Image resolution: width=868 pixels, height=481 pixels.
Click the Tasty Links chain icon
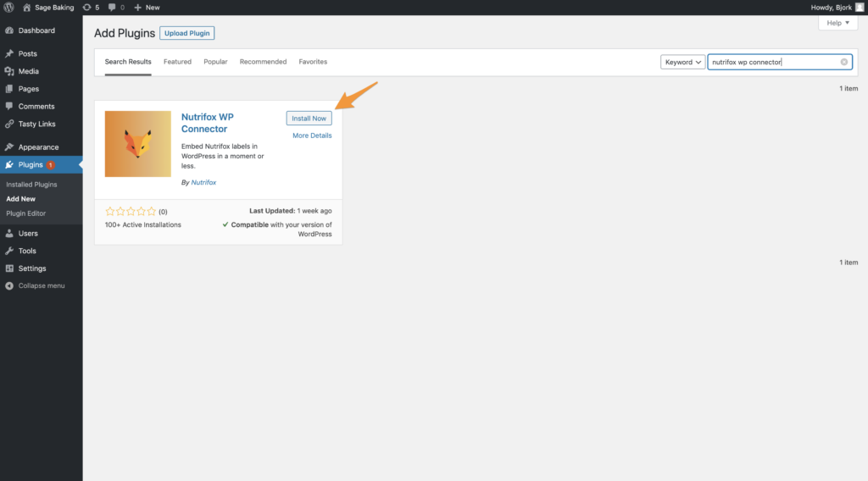tap(9, 124)
